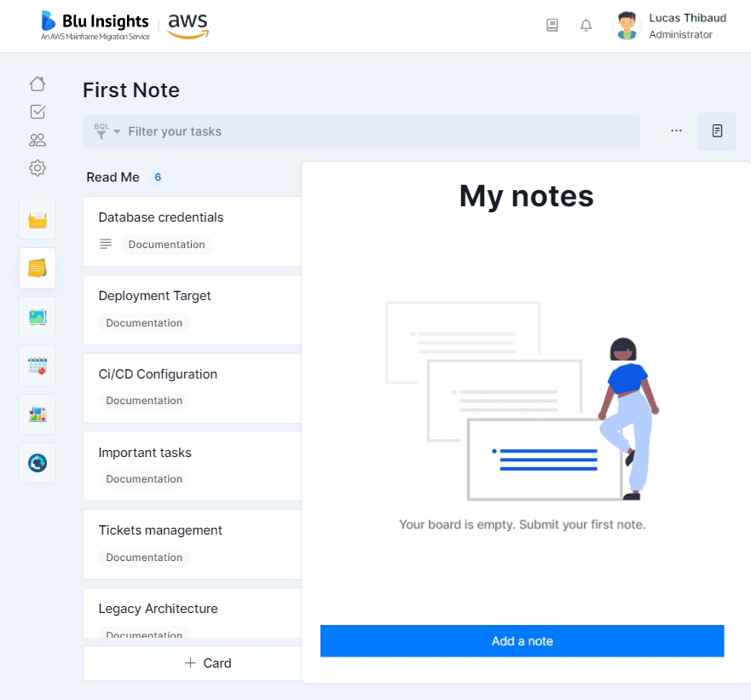Open the Legacy Architecture card
The height and width of the screenshot is (700, 751).
(193, 613)
